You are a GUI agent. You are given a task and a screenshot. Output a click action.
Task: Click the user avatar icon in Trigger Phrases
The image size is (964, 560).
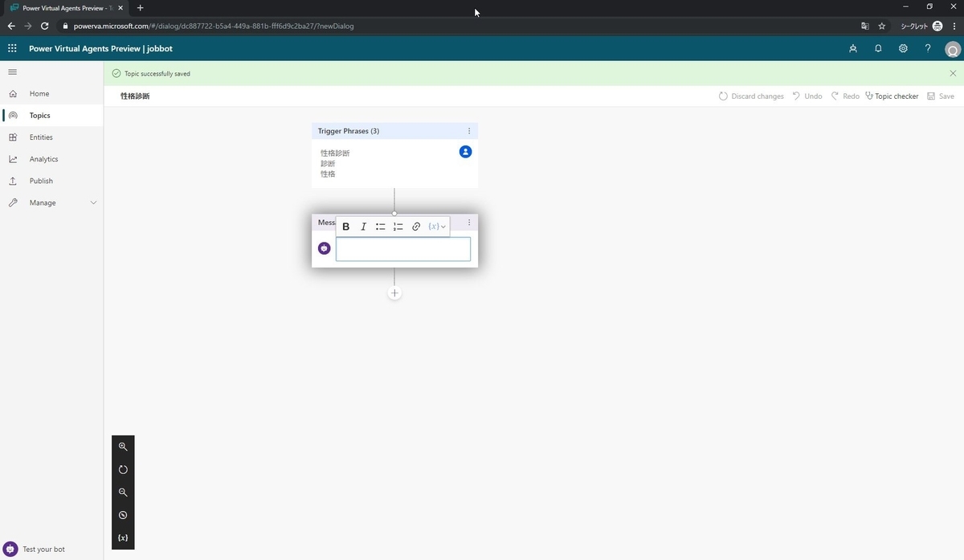click(465, 151)
